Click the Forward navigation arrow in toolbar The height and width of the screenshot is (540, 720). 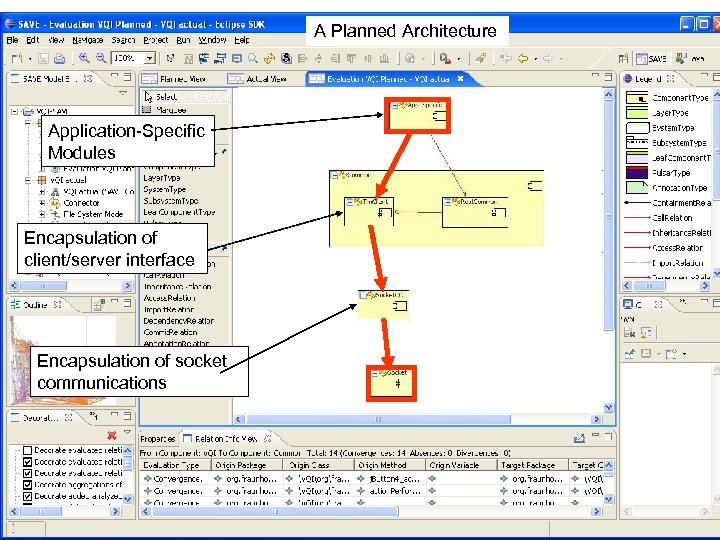[548, 58]
